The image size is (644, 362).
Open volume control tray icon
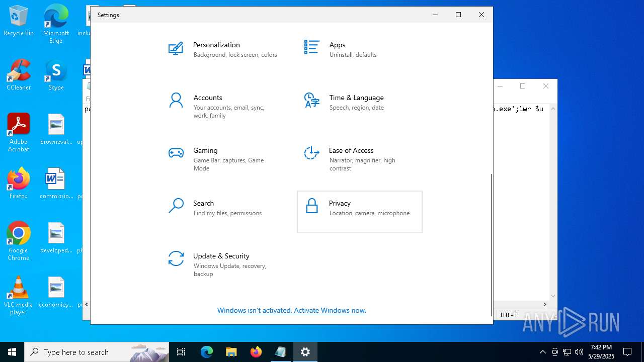579,352
